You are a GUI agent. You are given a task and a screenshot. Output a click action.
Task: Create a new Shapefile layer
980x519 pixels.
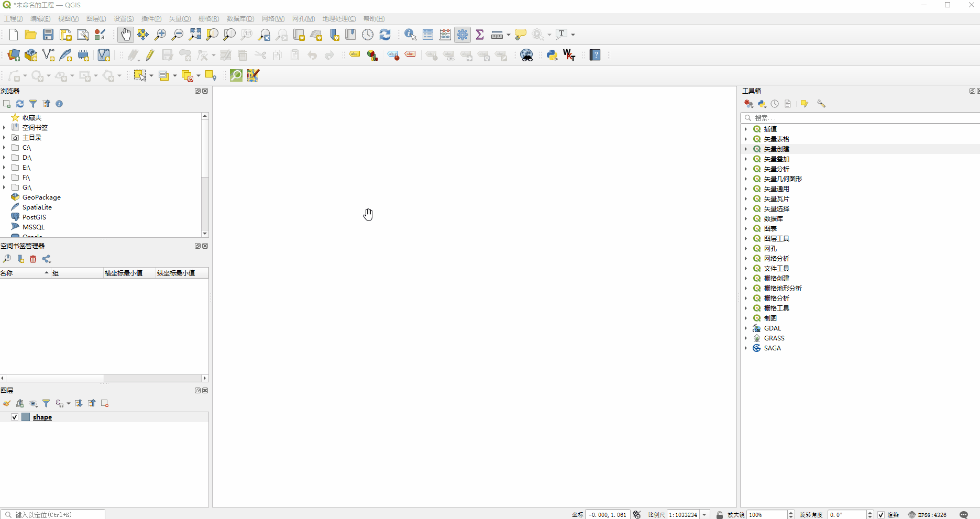coord(48,55)
